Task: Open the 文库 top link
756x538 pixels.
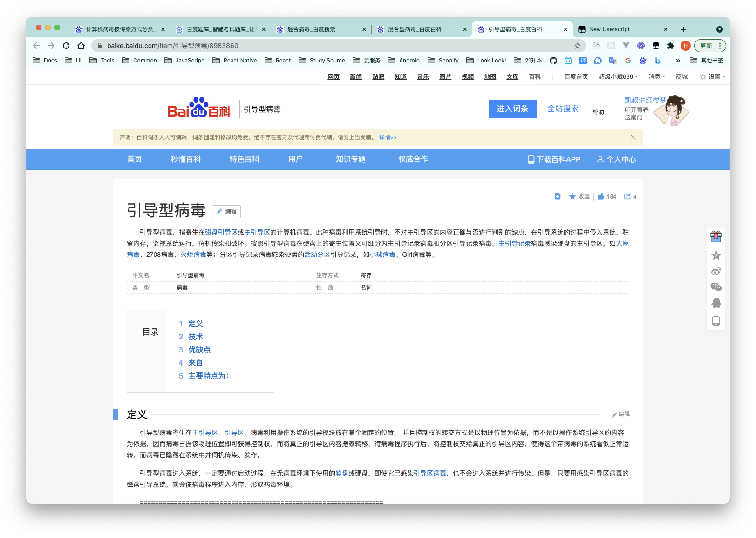Action: [512, 77]
